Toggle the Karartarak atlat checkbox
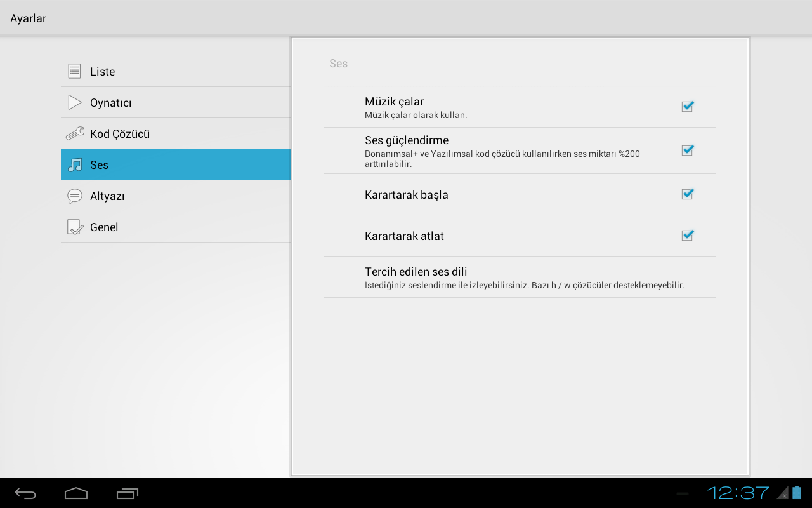 click(x=687, y=235)
